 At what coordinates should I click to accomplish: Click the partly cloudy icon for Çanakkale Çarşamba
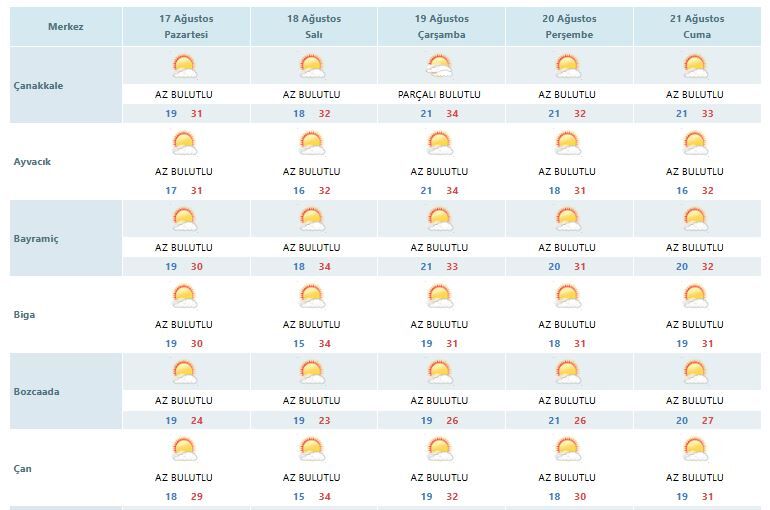[440, 67]
